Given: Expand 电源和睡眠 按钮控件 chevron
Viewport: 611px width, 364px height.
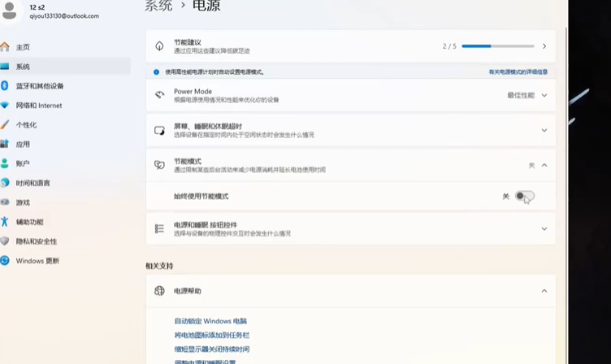Looking at the screenshot, I should 544,229.
